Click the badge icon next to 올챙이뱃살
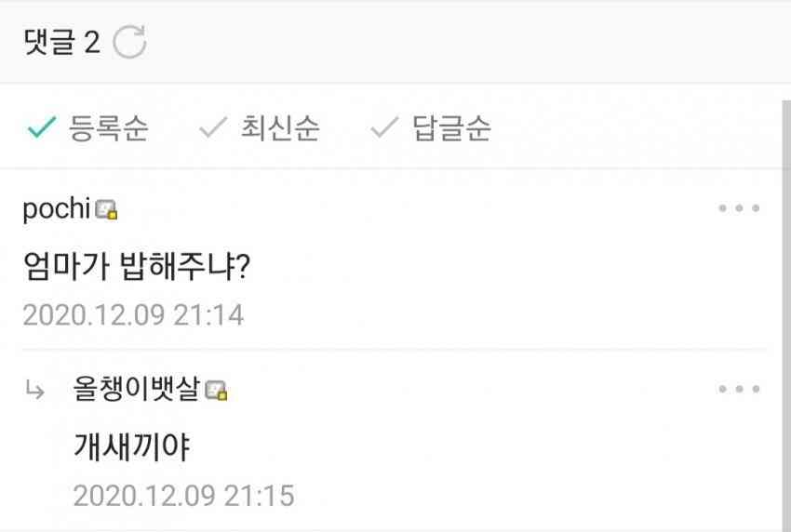791x532 pixels. coord(217,391)
